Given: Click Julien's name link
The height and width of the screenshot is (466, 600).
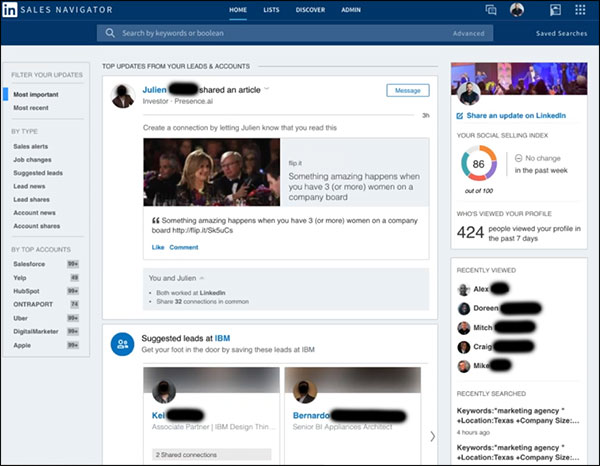Looking at the screenshot, I should pyautogui.click(x=155, y=90).
